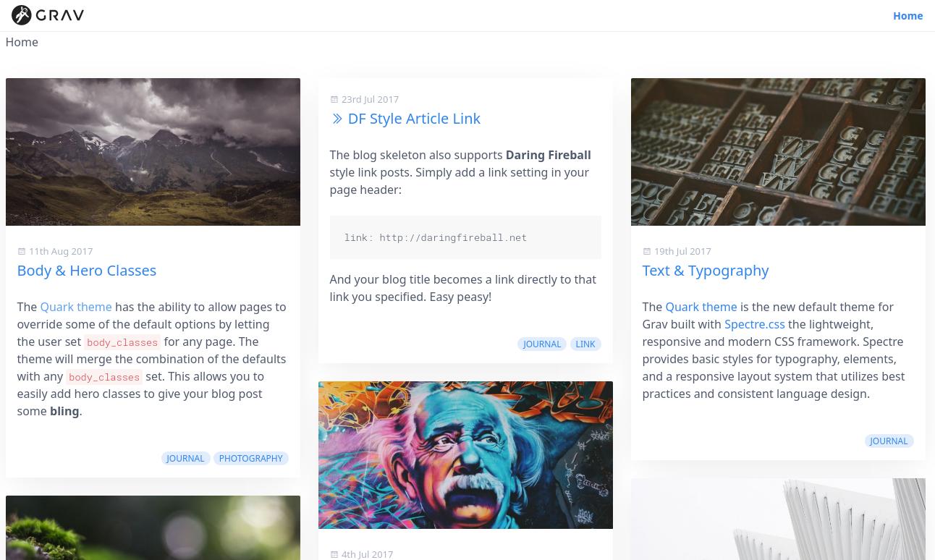Open the Text & Typography article
This screenshot has width=935, height=560.
pos(706,270)
